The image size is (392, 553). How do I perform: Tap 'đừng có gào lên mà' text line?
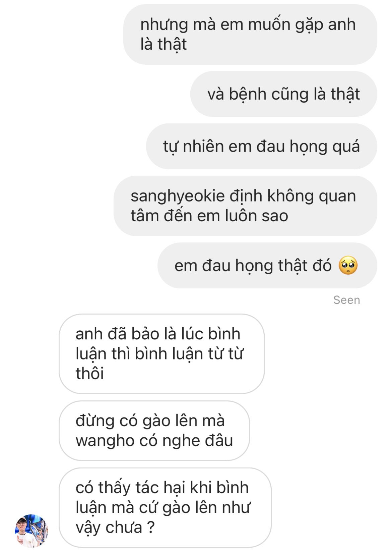point(150,421)
